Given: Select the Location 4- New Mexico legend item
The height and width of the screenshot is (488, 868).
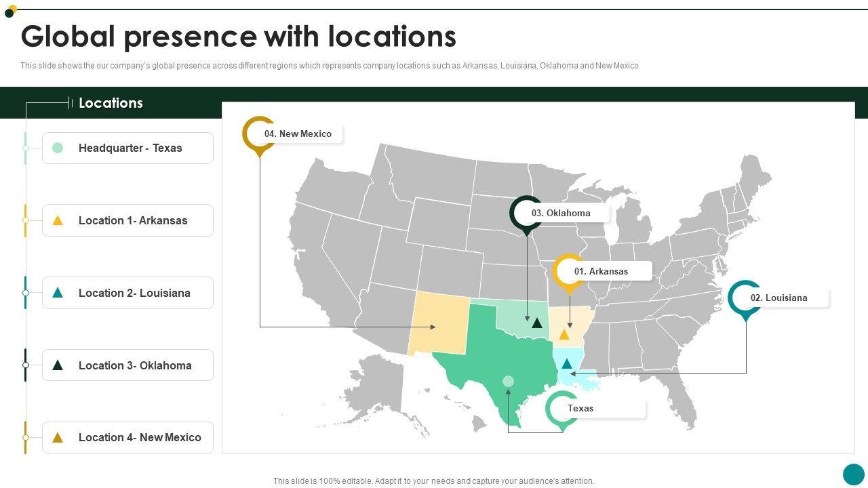Looking at the screenshot, I should 127,438.
